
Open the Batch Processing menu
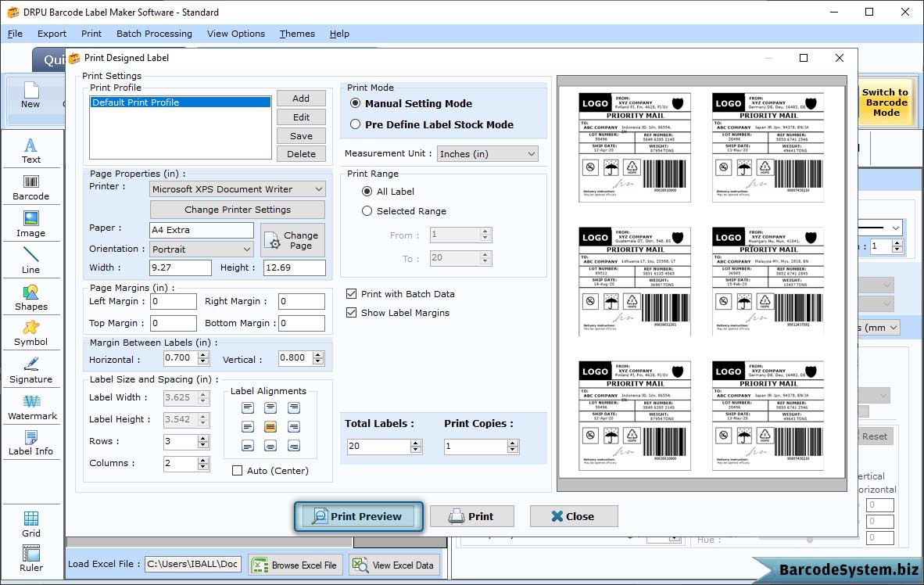(154, 34)
